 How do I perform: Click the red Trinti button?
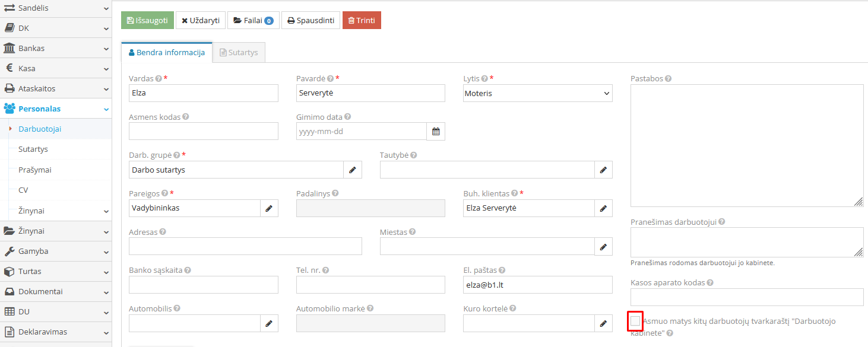tap(362, 20)
